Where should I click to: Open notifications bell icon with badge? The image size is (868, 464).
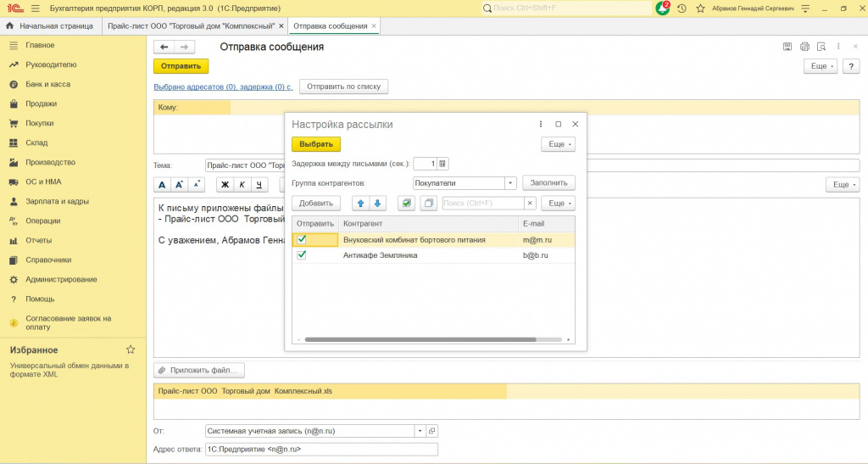(x=663, y=8)
